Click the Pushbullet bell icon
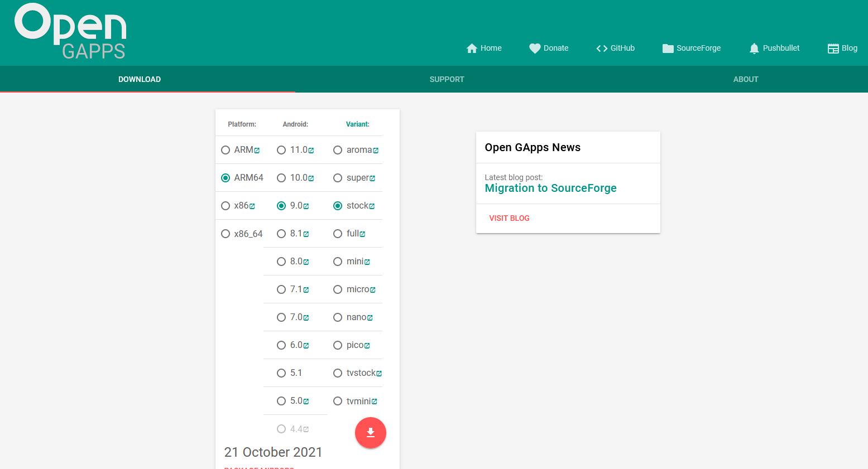 coord(754,49)
